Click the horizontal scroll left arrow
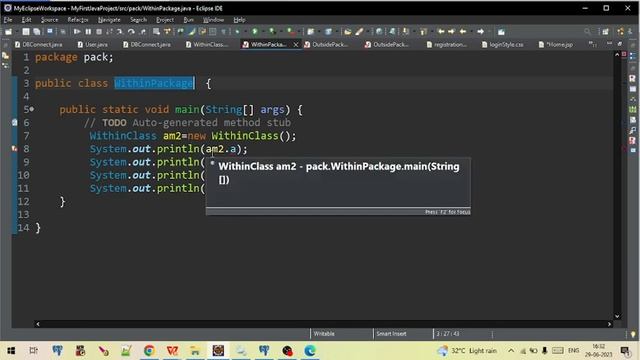640x360 pixels. 38,324
